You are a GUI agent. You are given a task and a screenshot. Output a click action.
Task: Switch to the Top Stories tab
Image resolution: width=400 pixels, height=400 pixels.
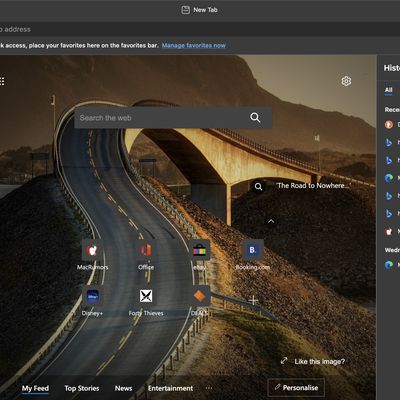point(82,388)
